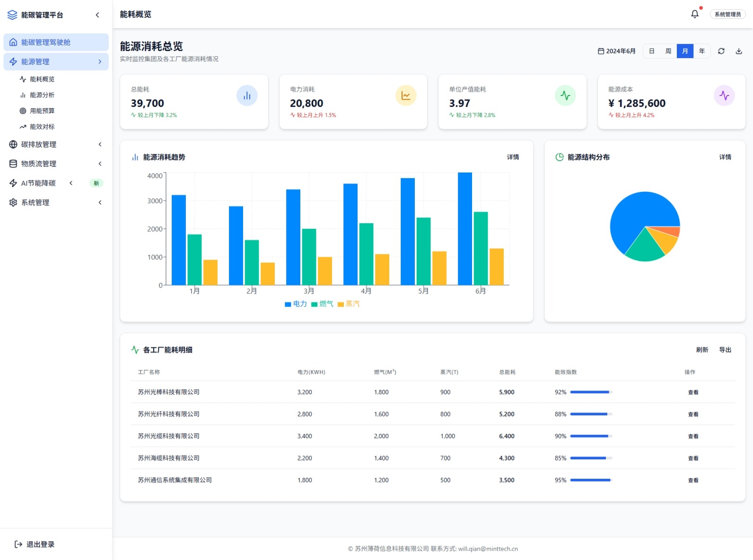
Task: Click 导出 in the factory details table
Action: (x=725, y=350)
